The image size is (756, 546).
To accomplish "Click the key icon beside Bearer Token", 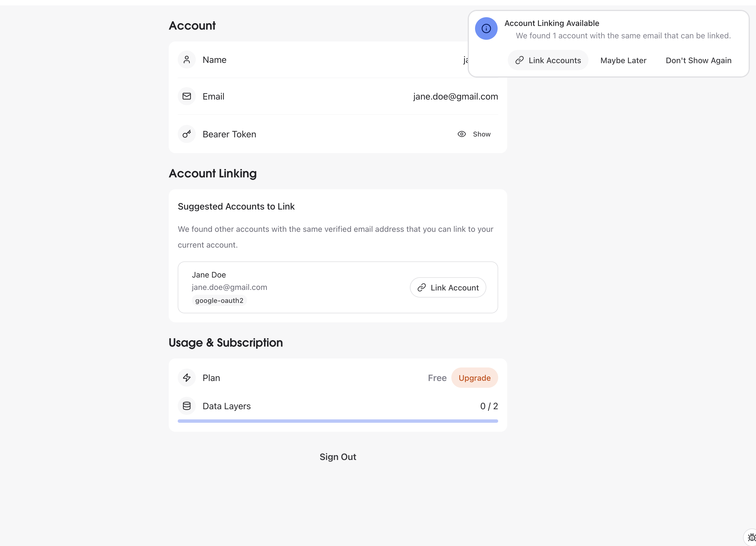I will click(x=187, y=134).
